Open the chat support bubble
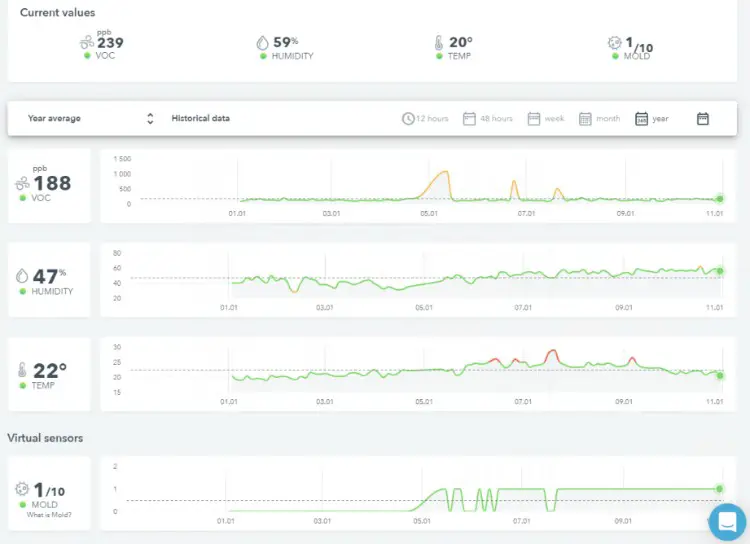Image resolution: width=750 pixels, height=544 pixels. (727, 522)
